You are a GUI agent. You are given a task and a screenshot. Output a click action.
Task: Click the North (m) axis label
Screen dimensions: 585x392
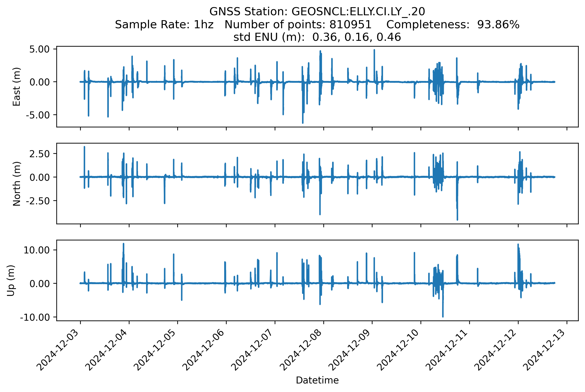17,183
